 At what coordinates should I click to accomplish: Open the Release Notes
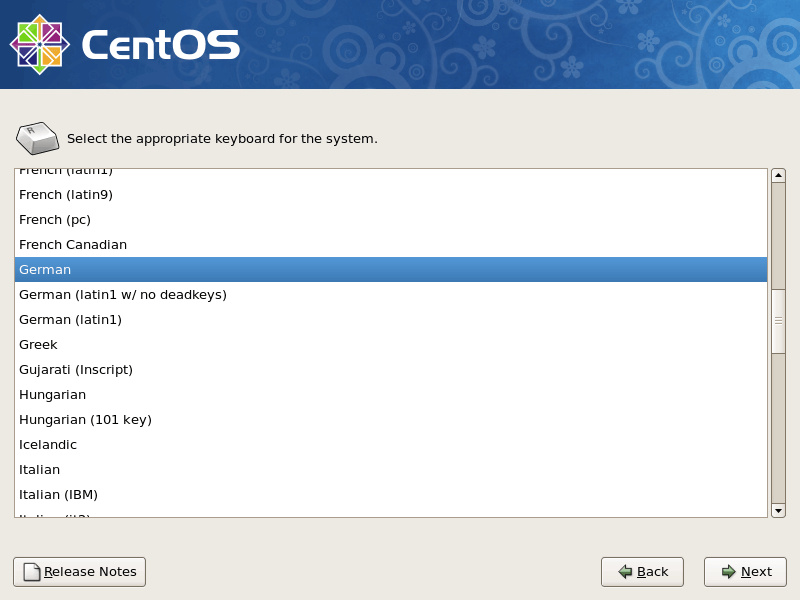point(79,571)
